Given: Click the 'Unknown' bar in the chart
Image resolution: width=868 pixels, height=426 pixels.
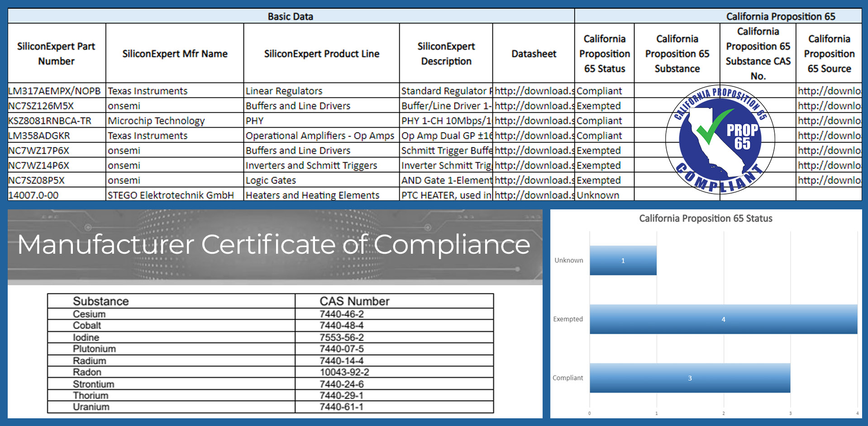Looking at the screenshot, I should [x=623, y=260].
